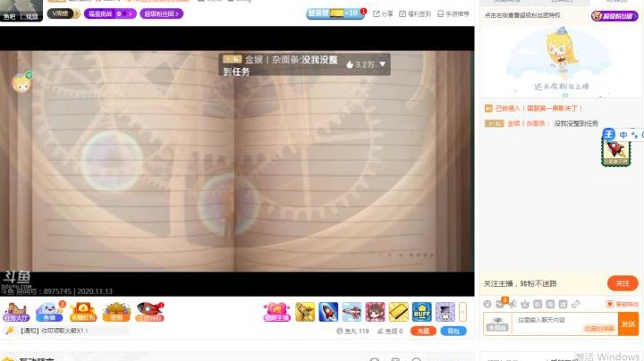The image size is (644, 361).
Task: Open the 超级粉丝团 super fan club pill
Action: pos(161,13)
